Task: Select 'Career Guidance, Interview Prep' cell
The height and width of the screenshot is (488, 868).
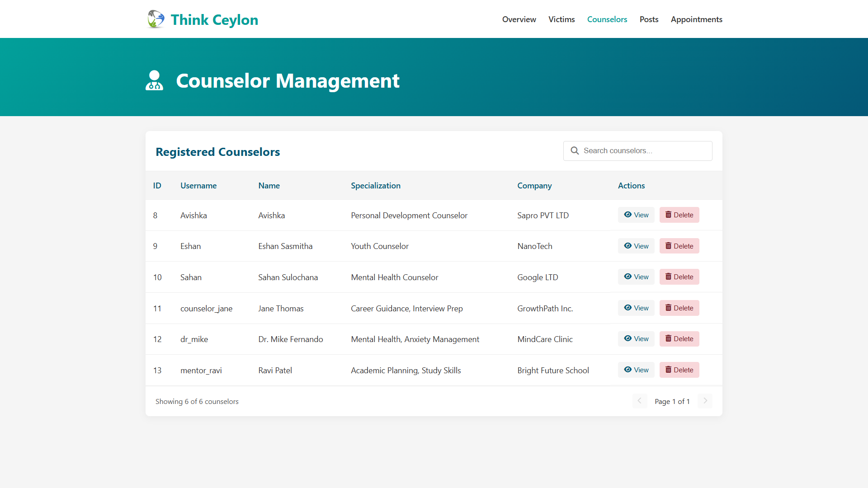Action: (407, 309)
